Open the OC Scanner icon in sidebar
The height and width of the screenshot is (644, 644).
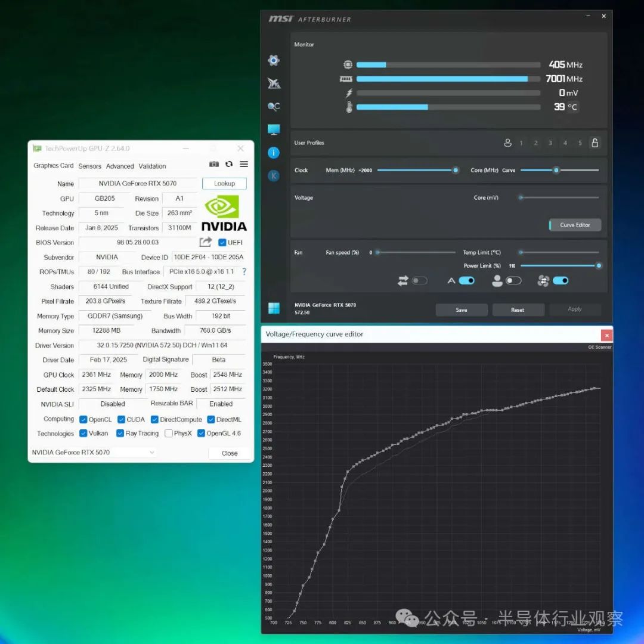click(274, 106)
